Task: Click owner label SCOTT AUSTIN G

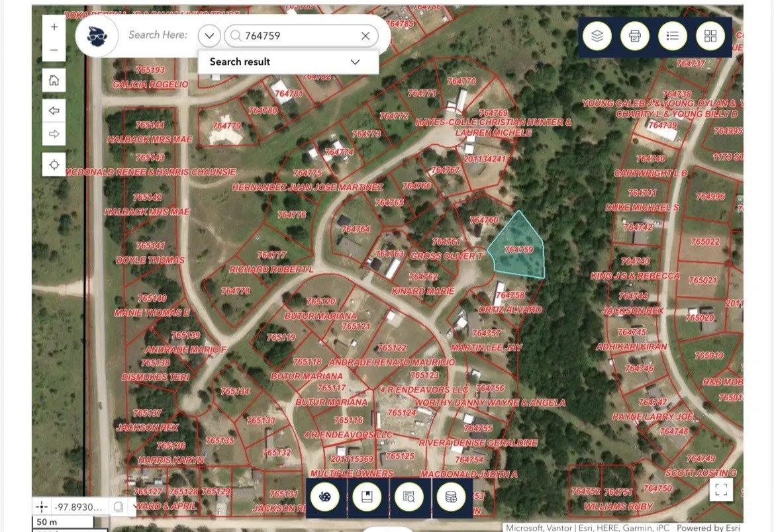Action: click(x=701, y=473)
